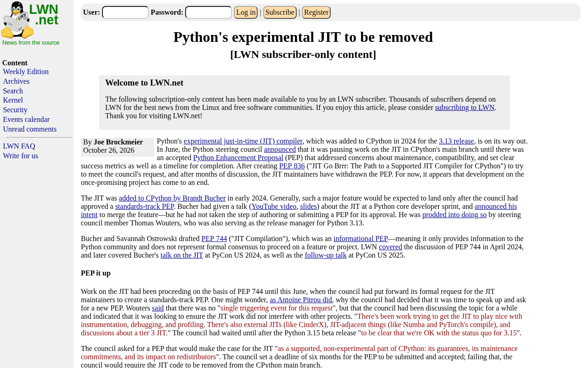This screenshot has height=368, width=588.
Task: Click the article date October 26, 2026
Action: [x=109, y=150]
